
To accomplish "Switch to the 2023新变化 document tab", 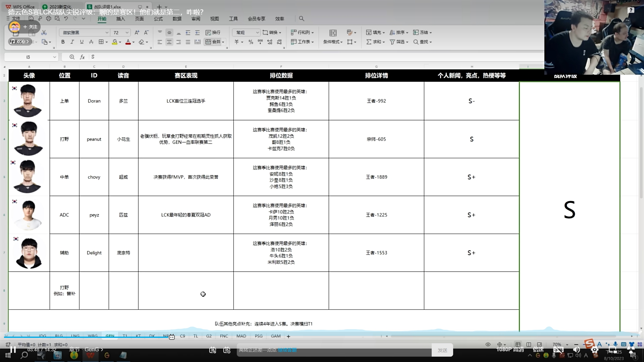I will point(60,7).
